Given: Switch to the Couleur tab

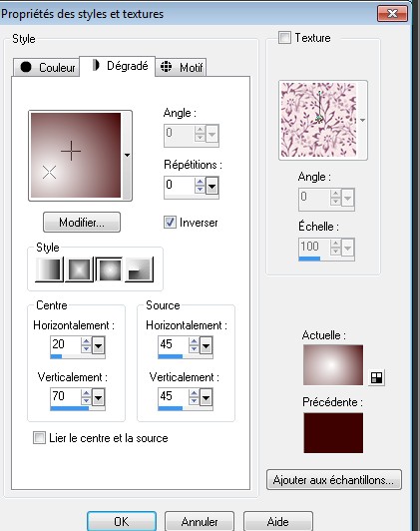Looking at the screenshot, I should click(x=47, y=68).
